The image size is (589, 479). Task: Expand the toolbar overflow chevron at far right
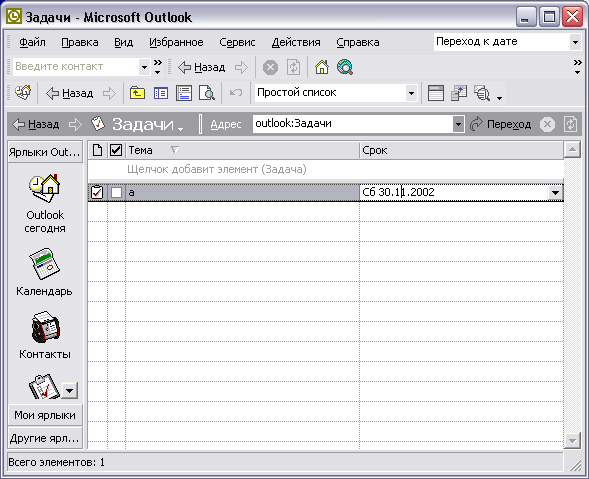coord(577,66)
